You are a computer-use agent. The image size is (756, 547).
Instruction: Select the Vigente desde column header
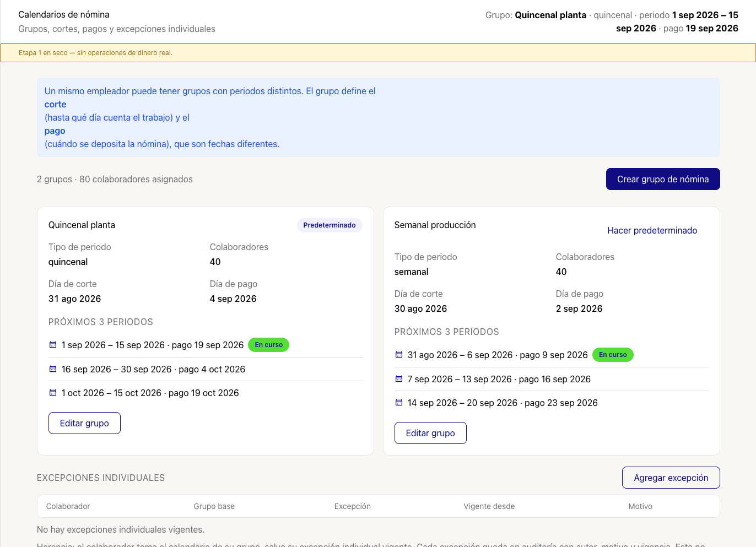click(x=489, y=506)
